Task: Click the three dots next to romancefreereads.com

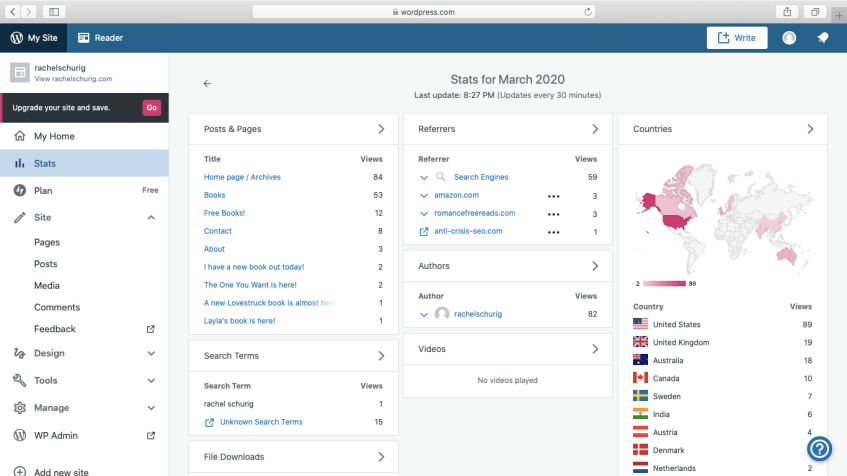Action: pos(554,213)
